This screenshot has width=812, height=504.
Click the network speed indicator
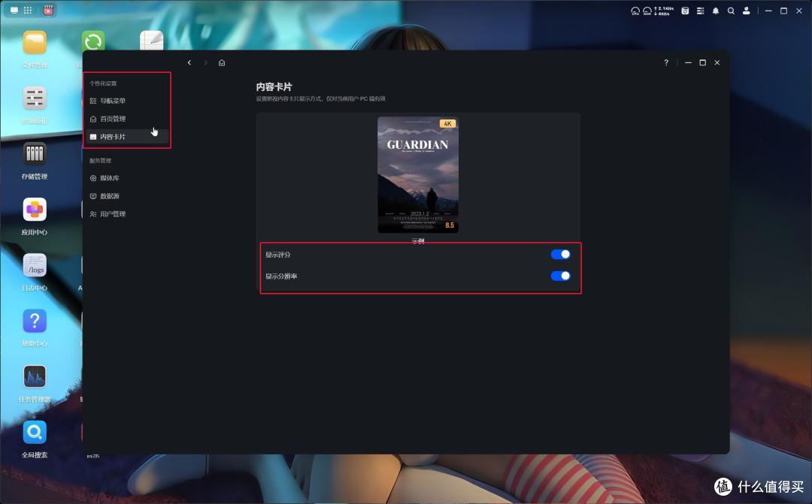pyautogui.click(x=664, y=11)
